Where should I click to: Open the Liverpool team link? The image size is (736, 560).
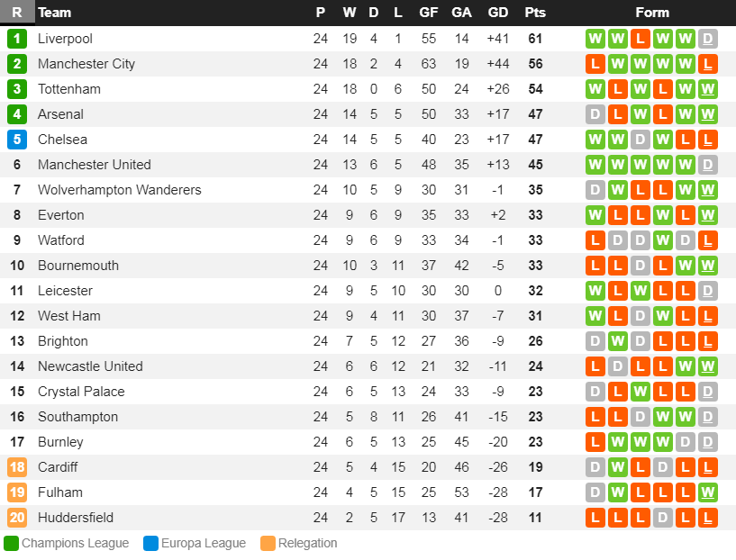(x=65, y=39)
